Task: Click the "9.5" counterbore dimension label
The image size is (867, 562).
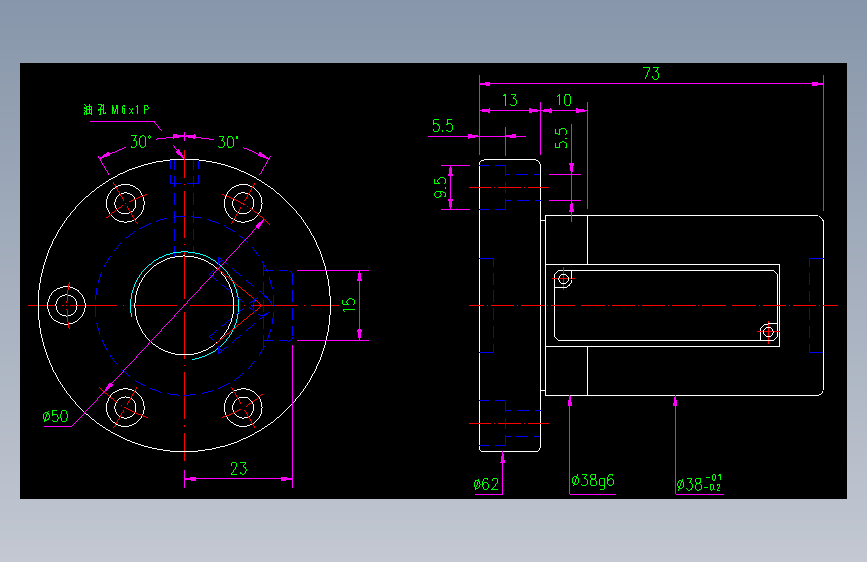Action: pos(440,188)
